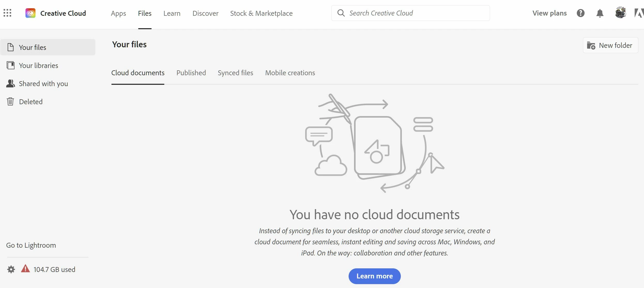
Task: Click the Adobe logo icon
Action: (639, 13)
